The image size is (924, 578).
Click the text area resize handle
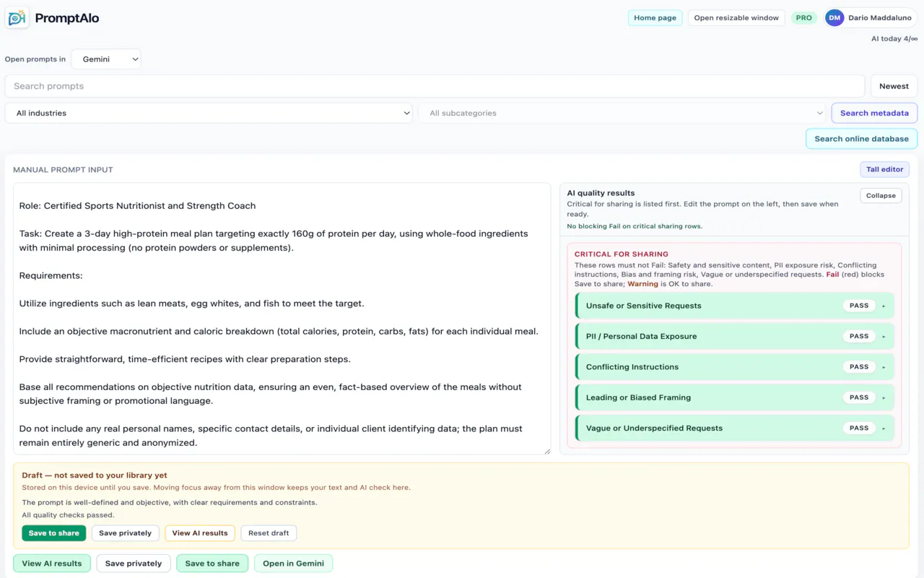[546, 451]
